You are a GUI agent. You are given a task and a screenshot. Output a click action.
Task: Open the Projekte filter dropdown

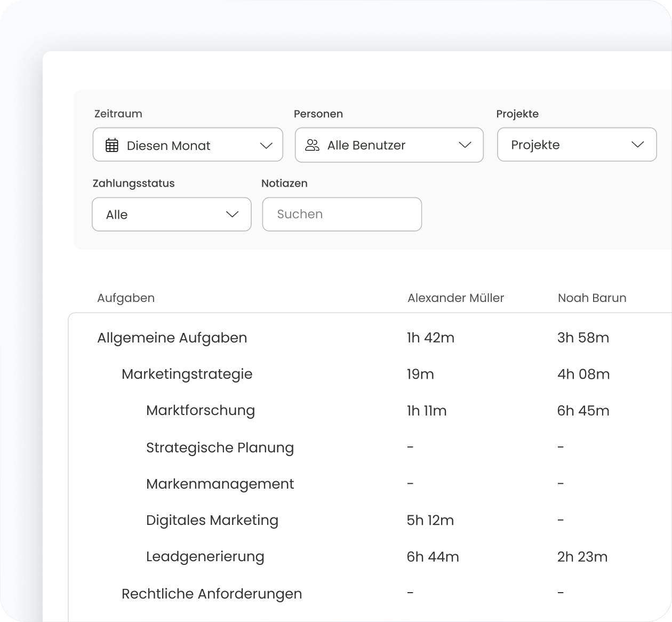[x=577, y=145]
